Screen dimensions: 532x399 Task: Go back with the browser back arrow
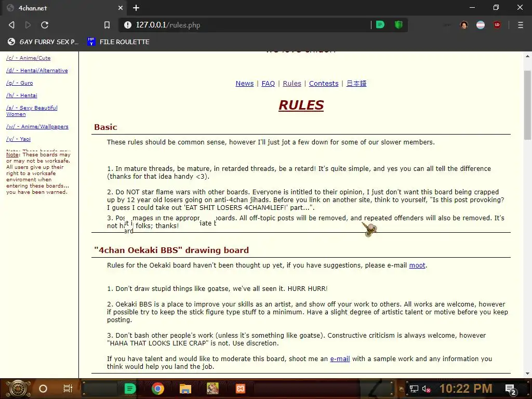(x=11, y=25)
